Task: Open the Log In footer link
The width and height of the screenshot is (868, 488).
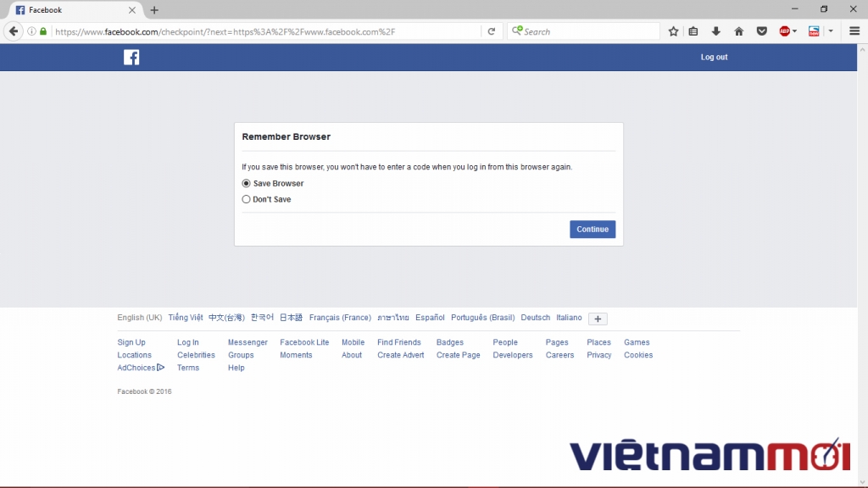Action: [x=187, y=342]
